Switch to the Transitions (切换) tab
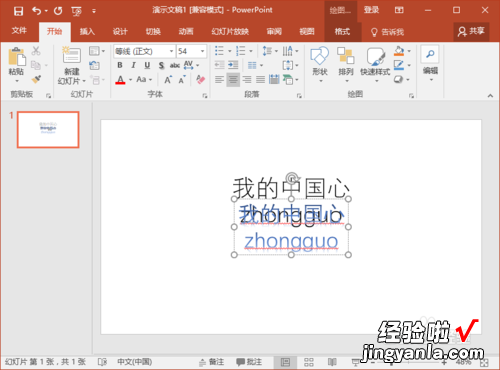 (x=153, y=32)
